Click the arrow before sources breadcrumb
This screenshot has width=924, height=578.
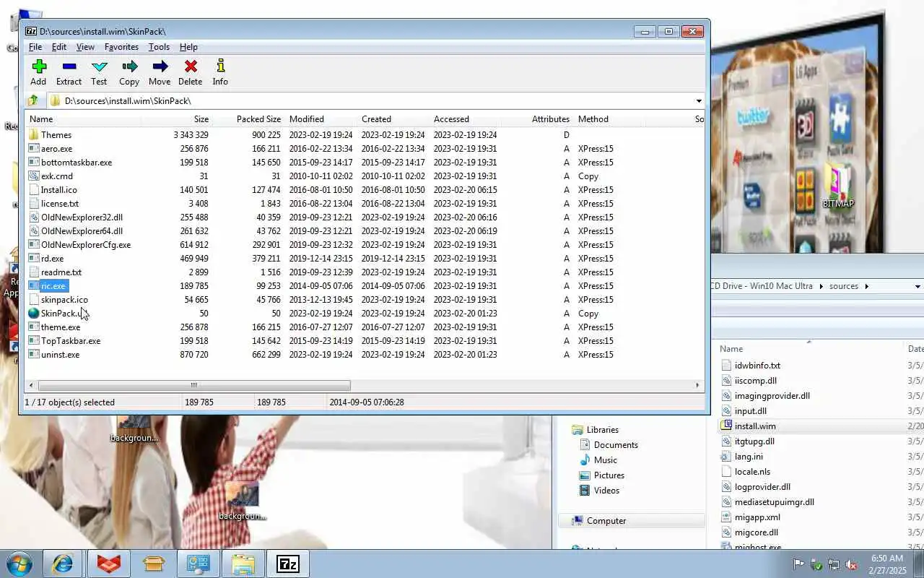[x=821, y=286]
